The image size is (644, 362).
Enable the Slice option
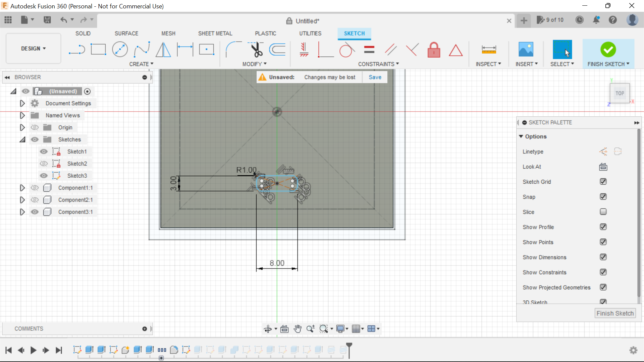603,212
